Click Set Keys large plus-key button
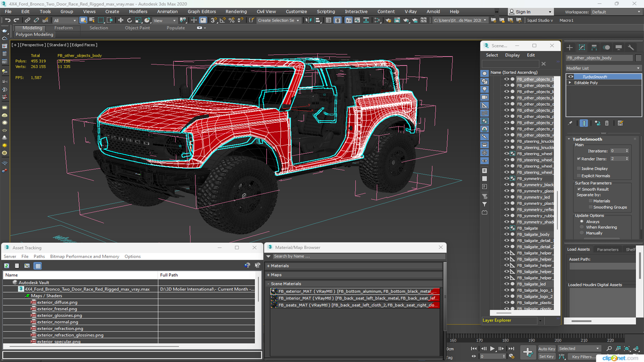This screenshot has width=644, height=362. coord(528,352)
